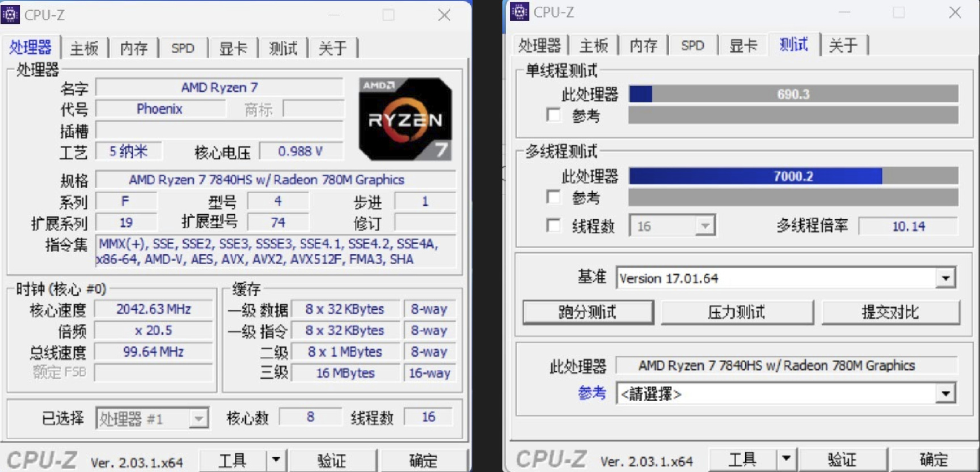This screenshot has width=980, height=472.
Task: Switch to the 测试 tab in the left window
Action: click(x=283, y=48)
